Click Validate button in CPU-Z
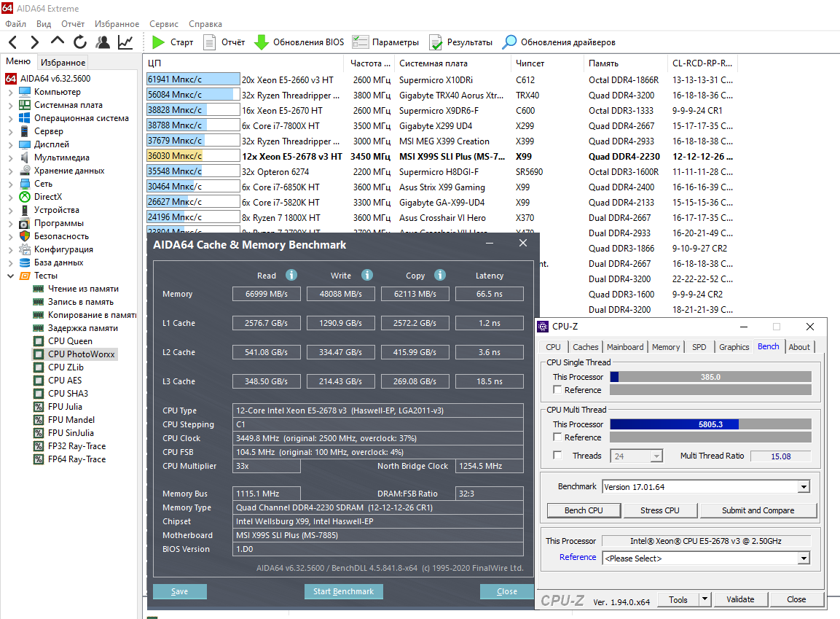Screen dimensions: 840x619 coord(740,599)
